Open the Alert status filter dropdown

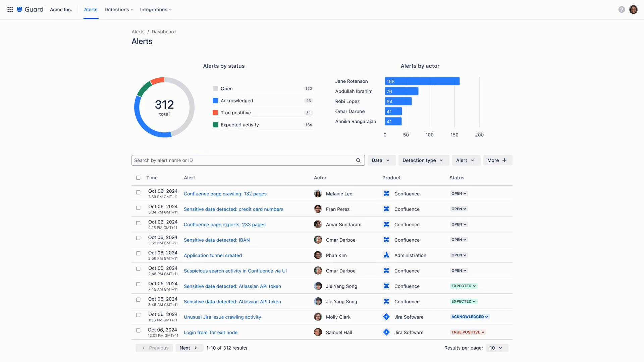coord(465,160)
